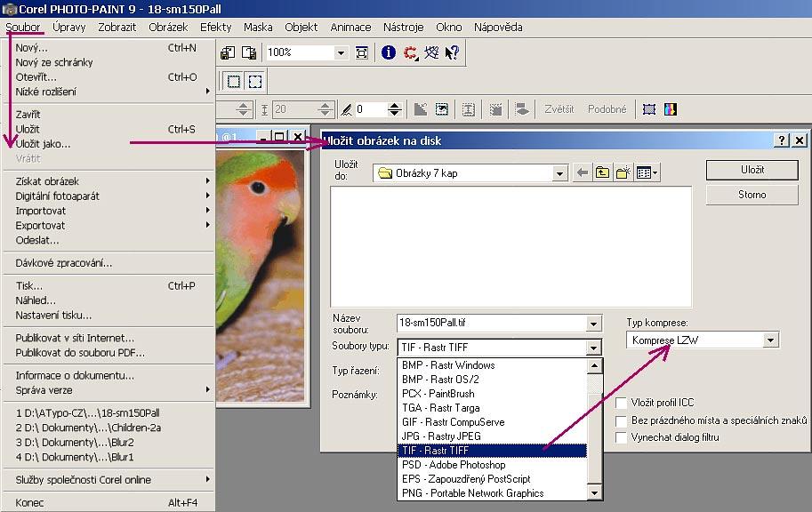
Task: Open the Typ komprese dropdown
Action: 770,340
